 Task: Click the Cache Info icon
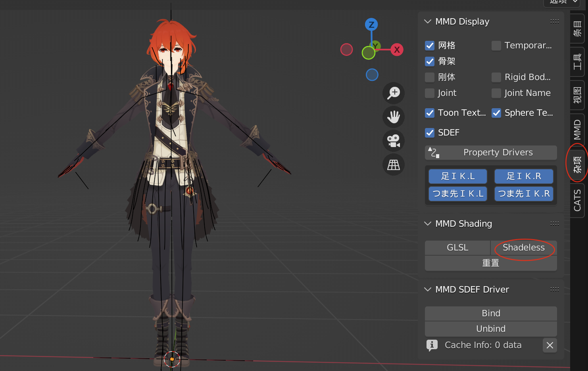pyautogui.click(x=432, y=345)
